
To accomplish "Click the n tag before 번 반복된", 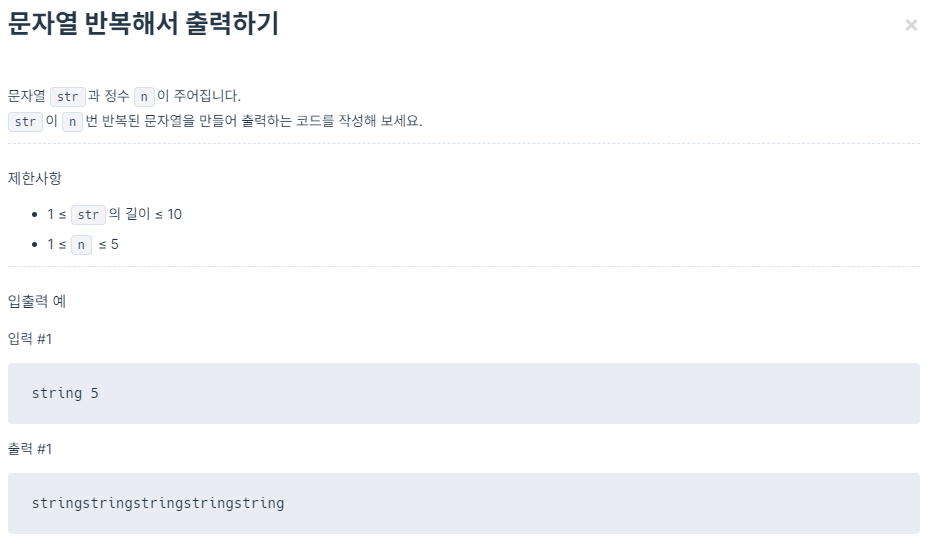I will tap(72, 121).
